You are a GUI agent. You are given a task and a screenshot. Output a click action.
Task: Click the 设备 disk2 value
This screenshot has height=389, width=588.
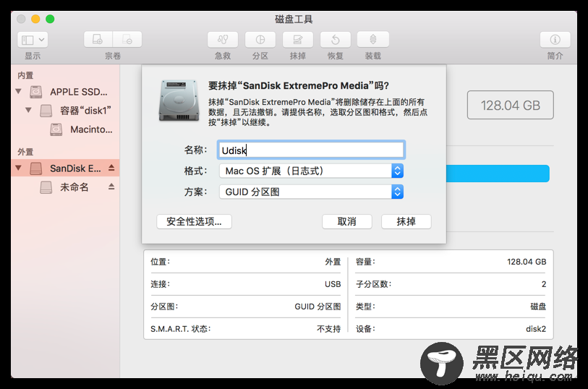point(536,329)
